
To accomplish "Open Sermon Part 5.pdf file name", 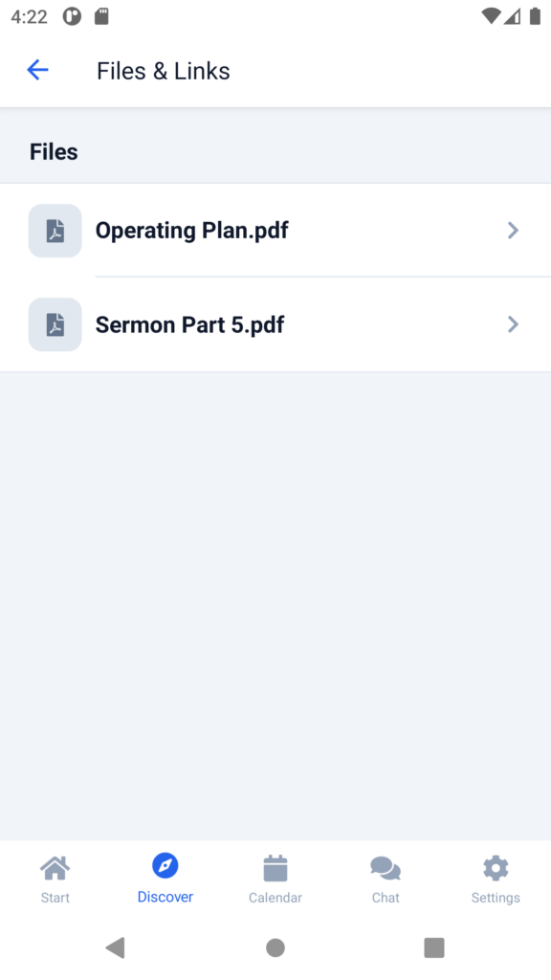I will tap(190, 325).
